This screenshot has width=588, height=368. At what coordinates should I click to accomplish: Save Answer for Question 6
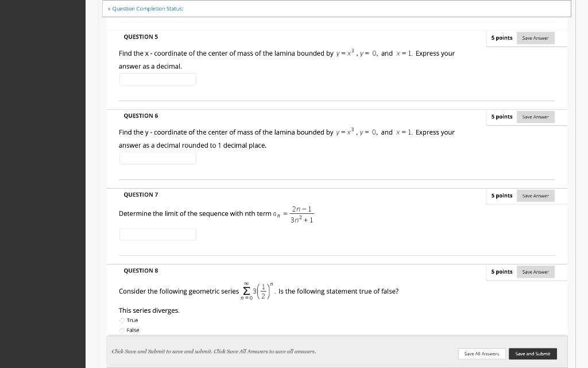[535, 117]
